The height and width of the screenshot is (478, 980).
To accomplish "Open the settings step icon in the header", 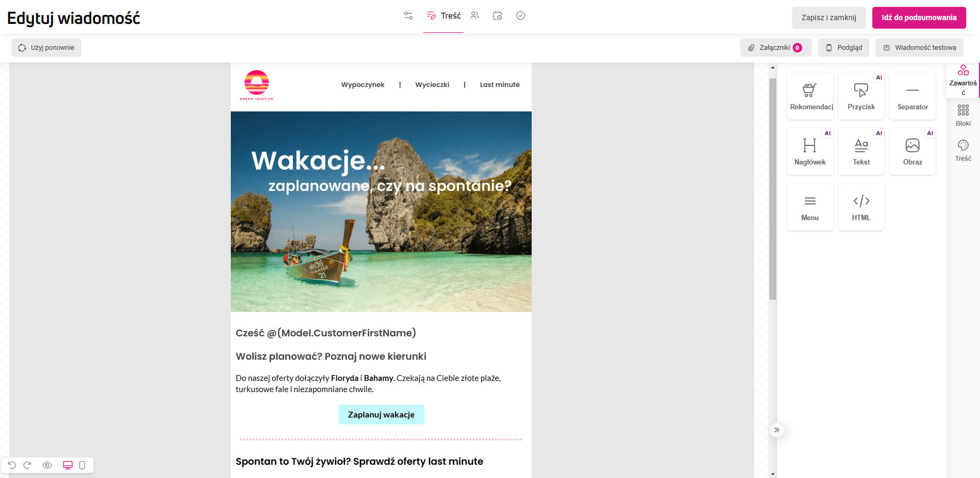I will click(x=409, y=16).
